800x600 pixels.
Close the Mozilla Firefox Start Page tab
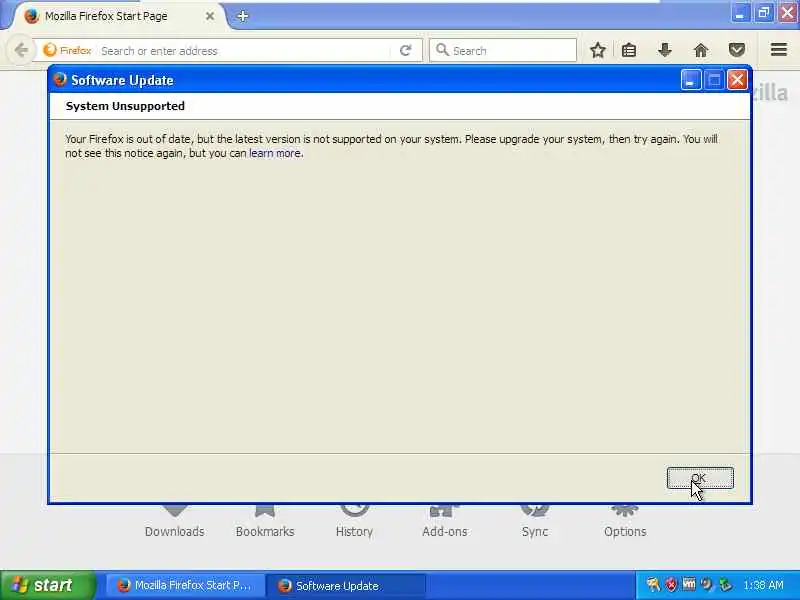[x=210, y=16]
